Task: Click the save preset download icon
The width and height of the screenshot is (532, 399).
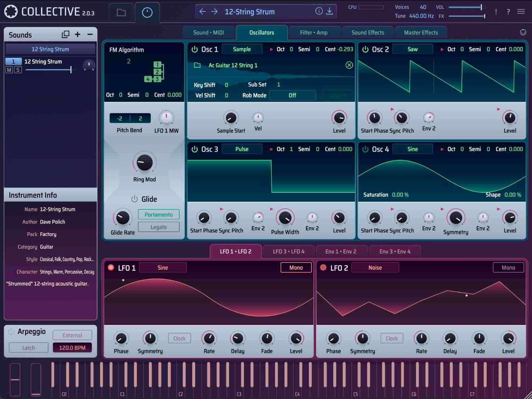Action: [x=329, y=11]
